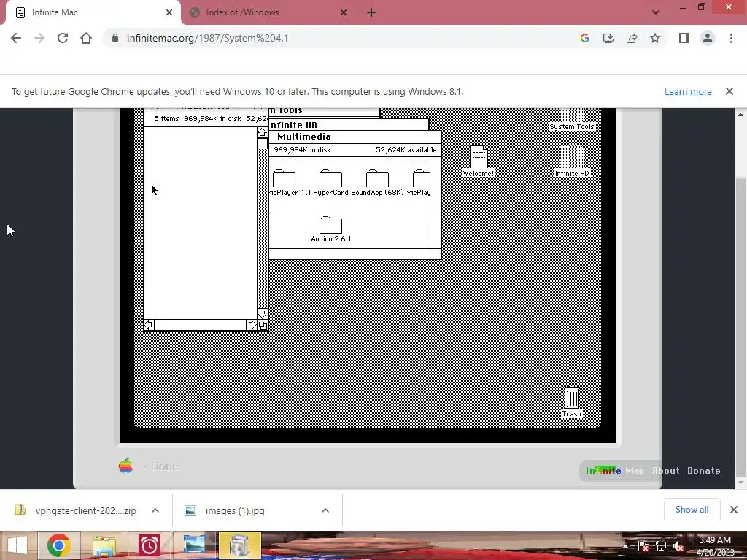Image resolution: width=747 pixels, height=560 pixels.
Task: Click the taskbar clock showing 3:49 AM
Action: pos(715,545)
